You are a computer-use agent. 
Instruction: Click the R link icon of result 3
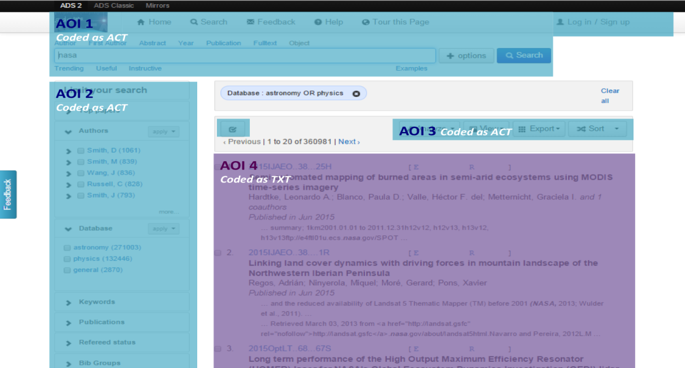[x=471, y=349]
